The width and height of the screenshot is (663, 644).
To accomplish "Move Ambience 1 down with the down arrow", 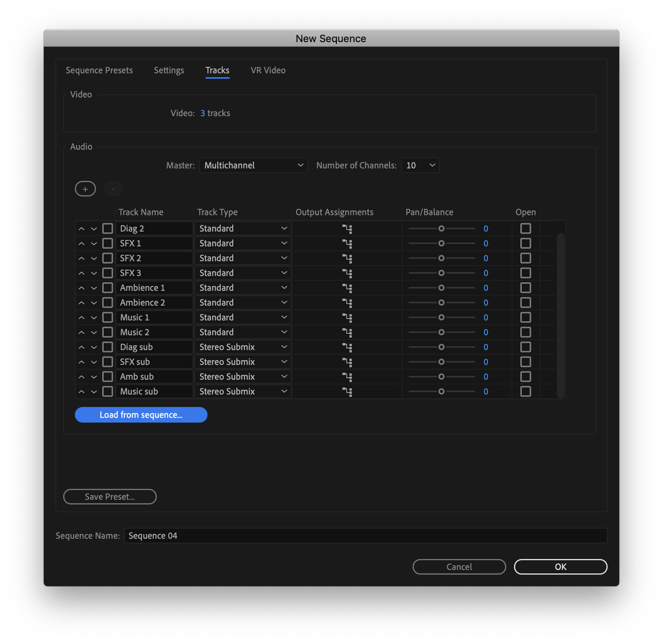I will pyautogui.click(x=94, y=287).
